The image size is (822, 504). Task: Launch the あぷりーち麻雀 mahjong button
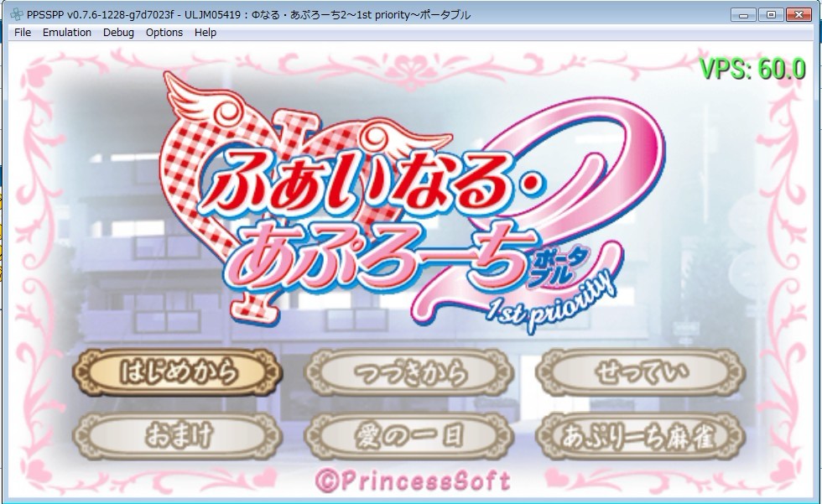coord(640,436)
